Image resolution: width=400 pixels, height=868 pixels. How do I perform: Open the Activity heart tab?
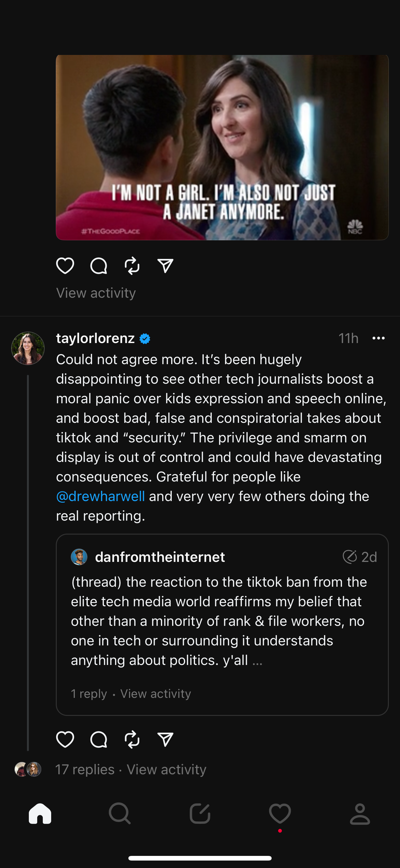tap(280, 813)
